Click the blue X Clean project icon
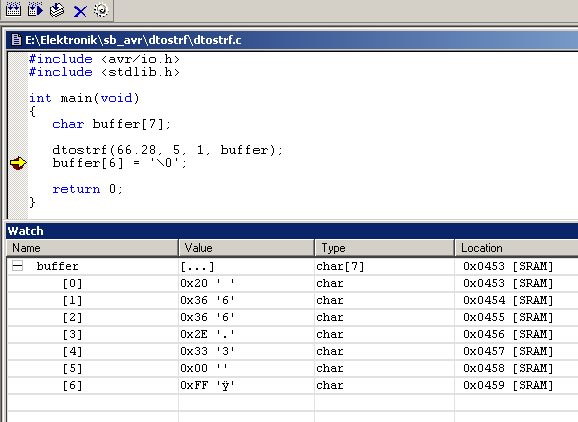Screen dimensions: 578x422 (x=80, y=11)
